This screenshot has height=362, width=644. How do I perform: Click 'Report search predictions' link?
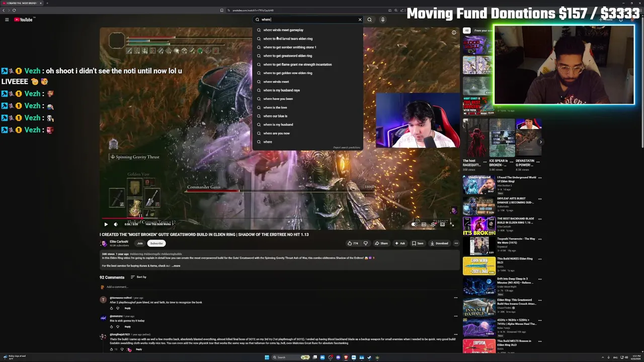[x=347, y=147]
